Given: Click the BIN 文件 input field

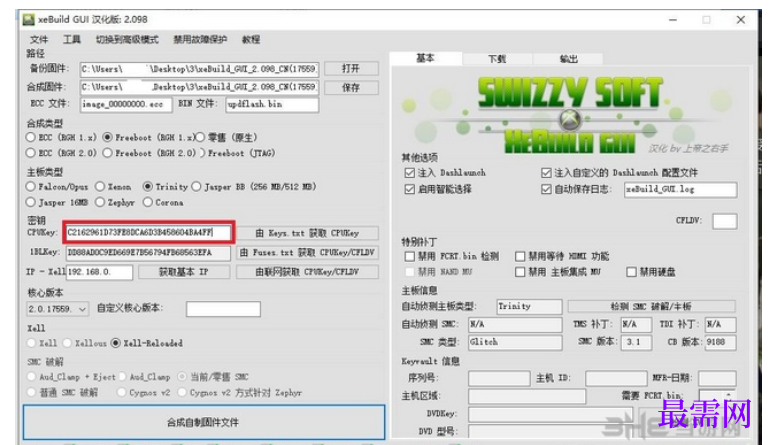Looking at the screenshot, I should pos(272,104).
